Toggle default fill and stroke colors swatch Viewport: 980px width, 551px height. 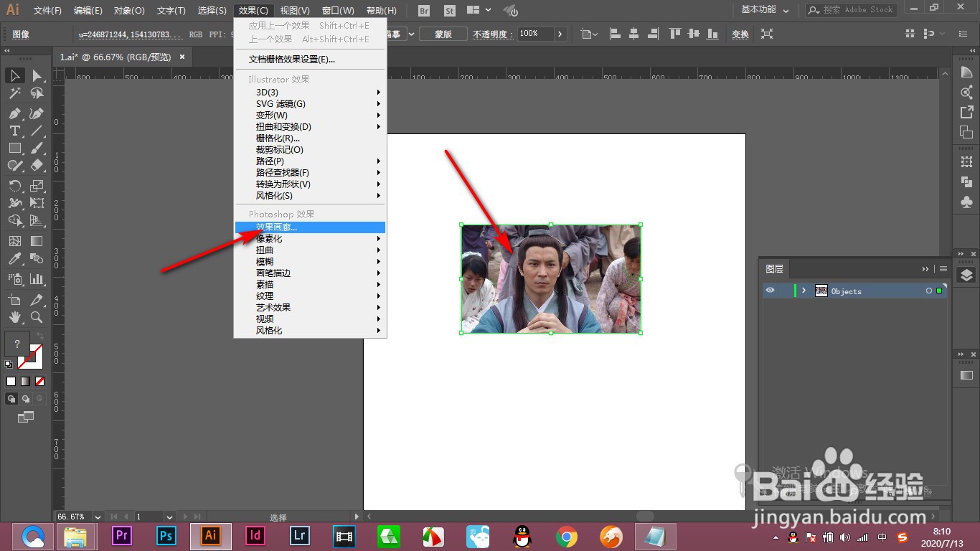click(8, 364)
